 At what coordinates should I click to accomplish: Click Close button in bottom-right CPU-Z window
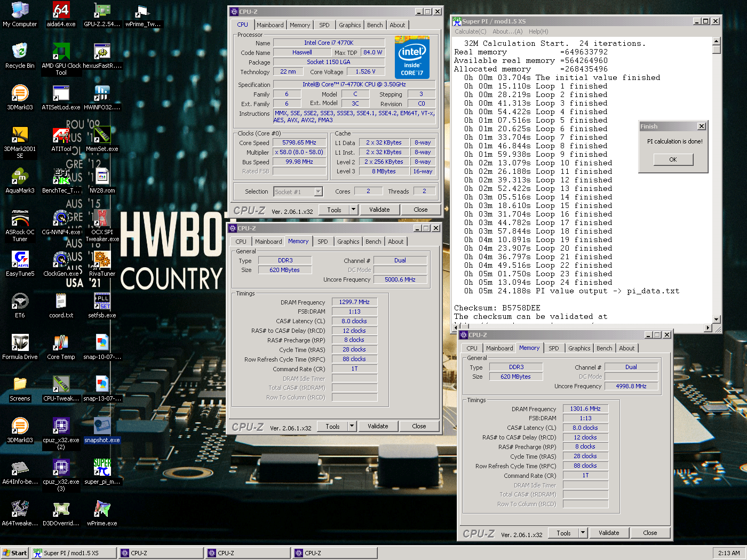[650, 533]
